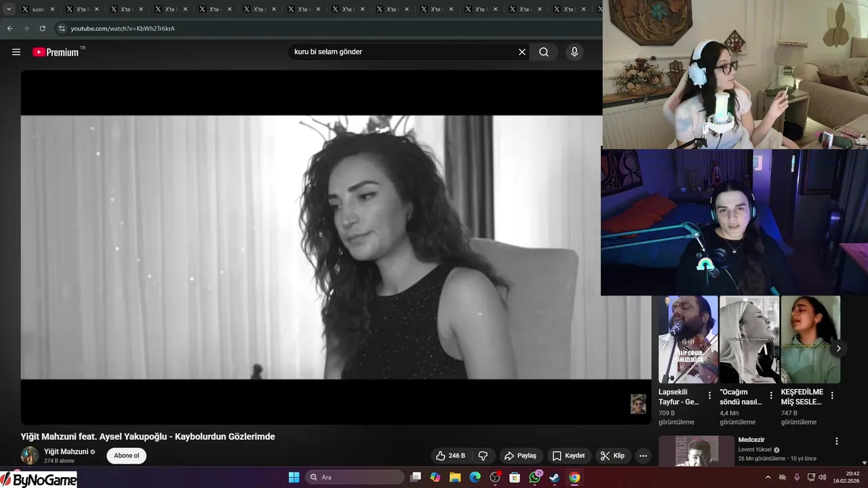Image resolution: width=868 pixels, height=488 pixels.
Task: Open Medcezir video thumbnail
Action: pos(696,451)
